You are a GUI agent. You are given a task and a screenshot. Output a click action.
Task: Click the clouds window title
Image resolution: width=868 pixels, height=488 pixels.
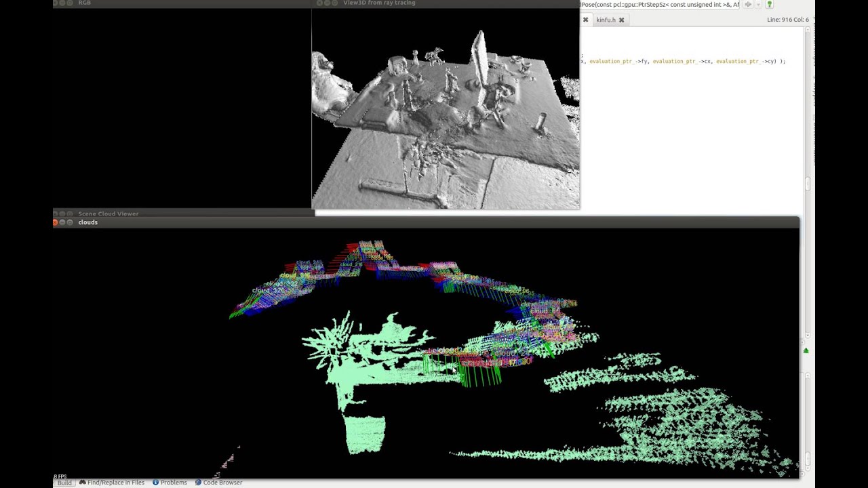pyautogui.click(x=87, y=222)
